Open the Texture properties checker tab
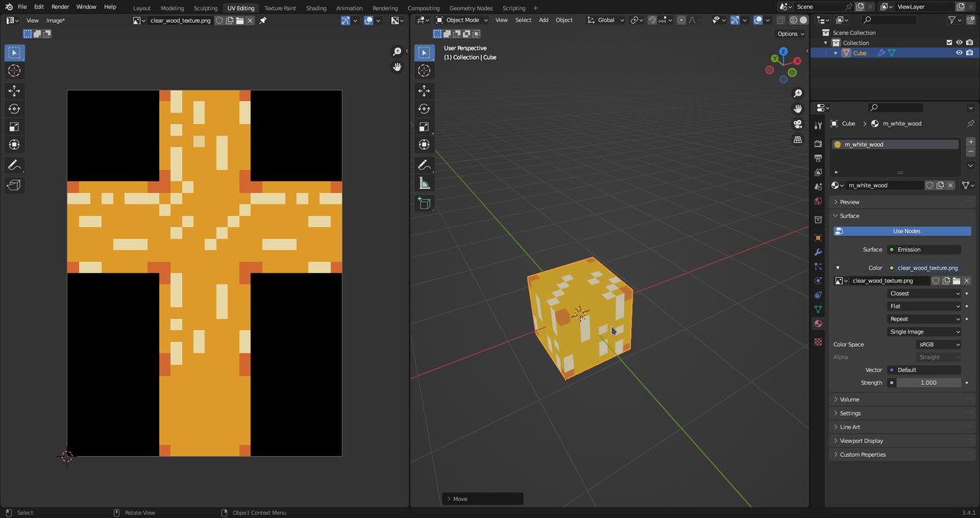The height and width of the screenshot is (518, 980). [x=818, y=341]
